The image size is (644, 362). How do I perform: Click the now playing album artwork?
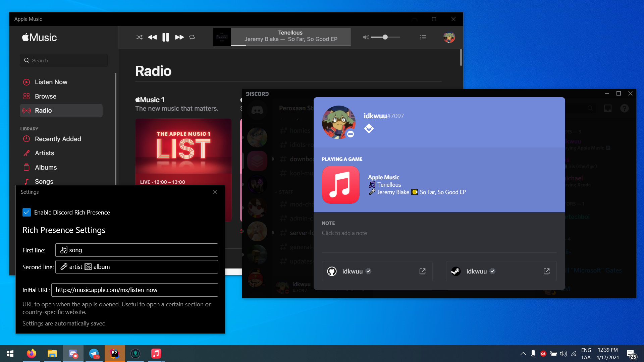point(222,37)
